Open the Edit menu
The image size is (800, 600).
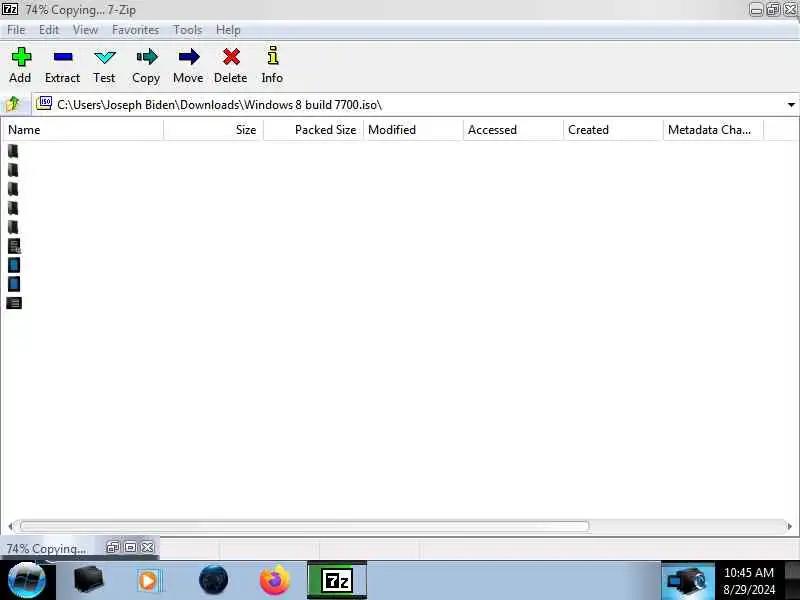pyautogui.click(x=49, y=30)
